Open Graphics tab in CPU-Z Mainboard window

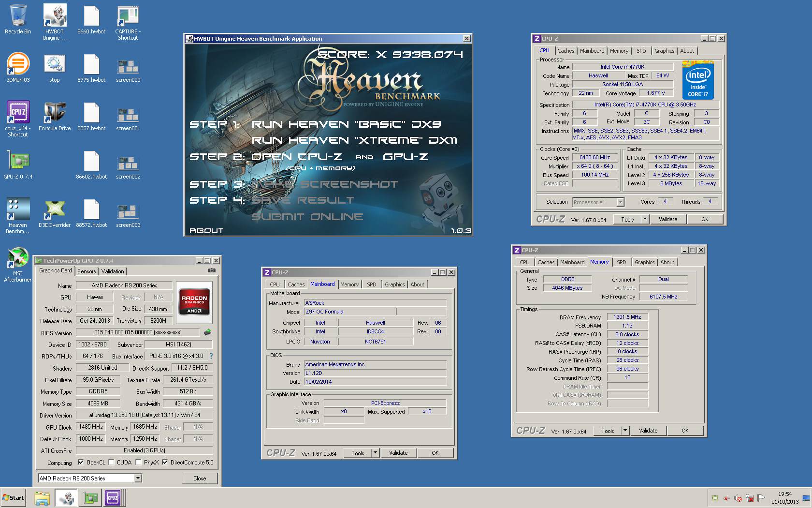pos(394,284)
